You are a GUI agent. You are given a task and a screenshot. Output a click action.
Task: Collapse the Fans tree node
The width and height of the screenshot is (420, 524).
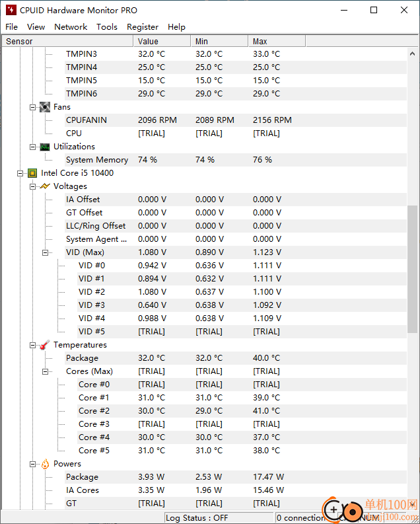coord(32,107)
